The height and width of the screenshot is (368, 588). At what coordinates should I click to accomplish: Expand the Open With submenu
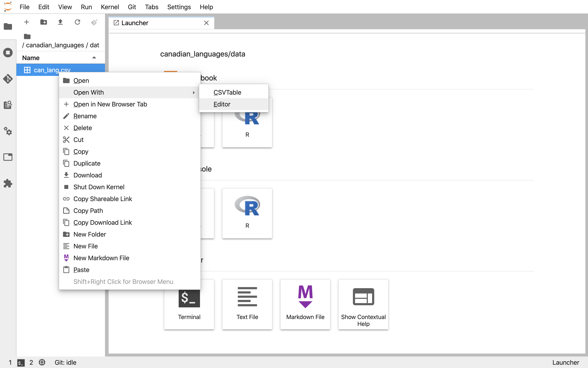pos(129,92)
